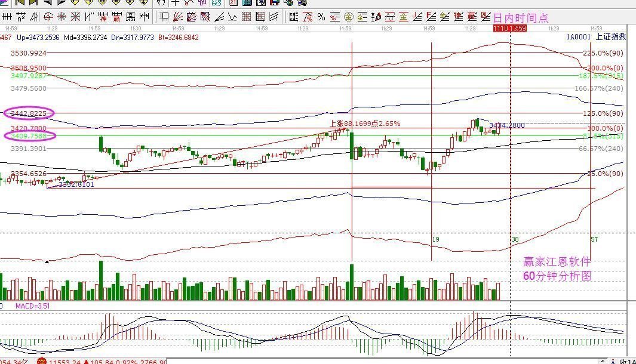Click the 3434.2800 price annotation
The height and width of the screenshot is (364, 636).
click(x=507, y=125)
